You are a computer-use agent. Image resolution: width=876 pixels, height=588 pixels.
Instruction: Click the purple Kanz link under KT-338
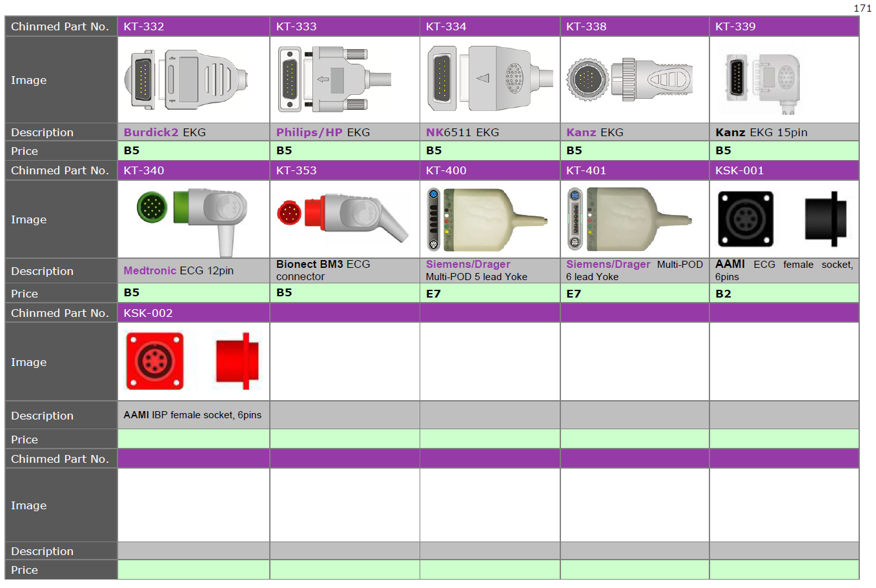click(x=581, y=132)
